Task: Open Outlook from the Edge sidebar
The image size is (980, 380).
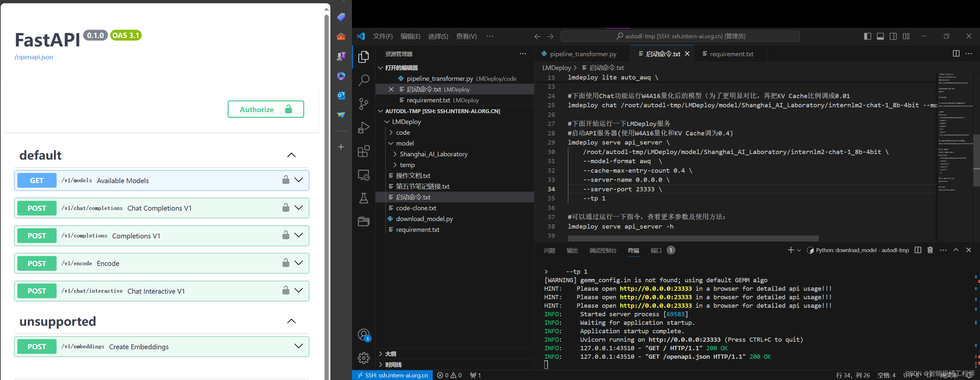Action: (341, 95)
